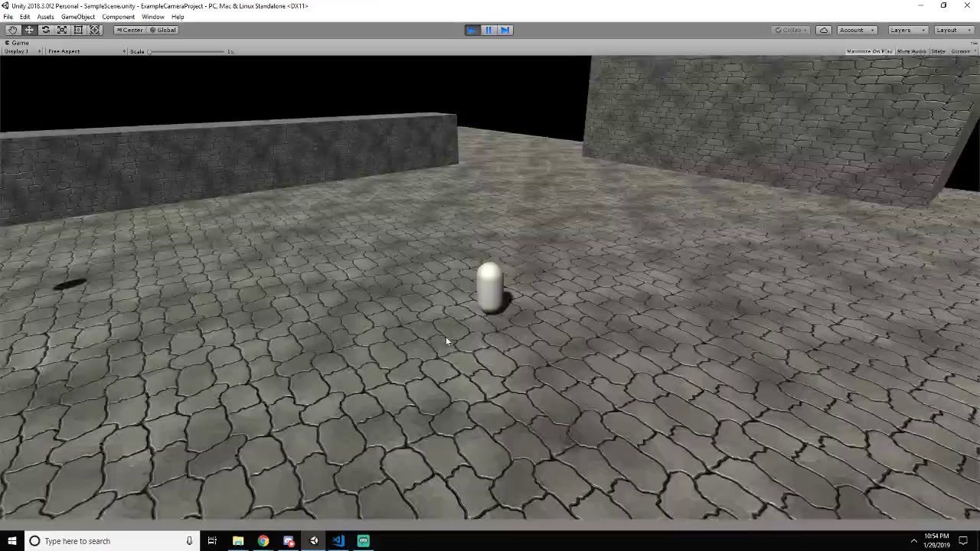Toggle the Global handle rotation
The image size is (980, 551).
[x=162, y=30]
